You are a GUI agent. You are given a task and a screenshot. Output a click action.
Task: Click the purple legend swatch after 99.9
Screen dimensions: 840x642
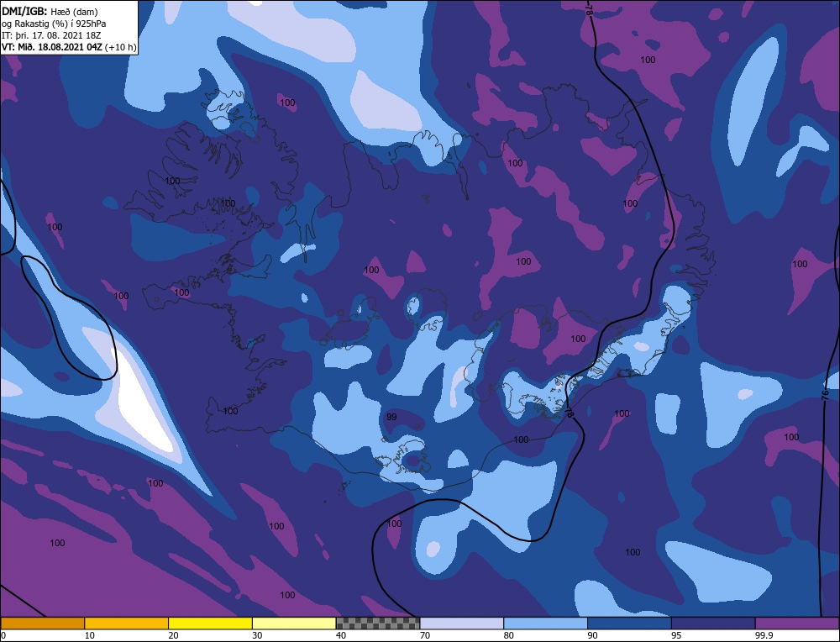[797, 623]
